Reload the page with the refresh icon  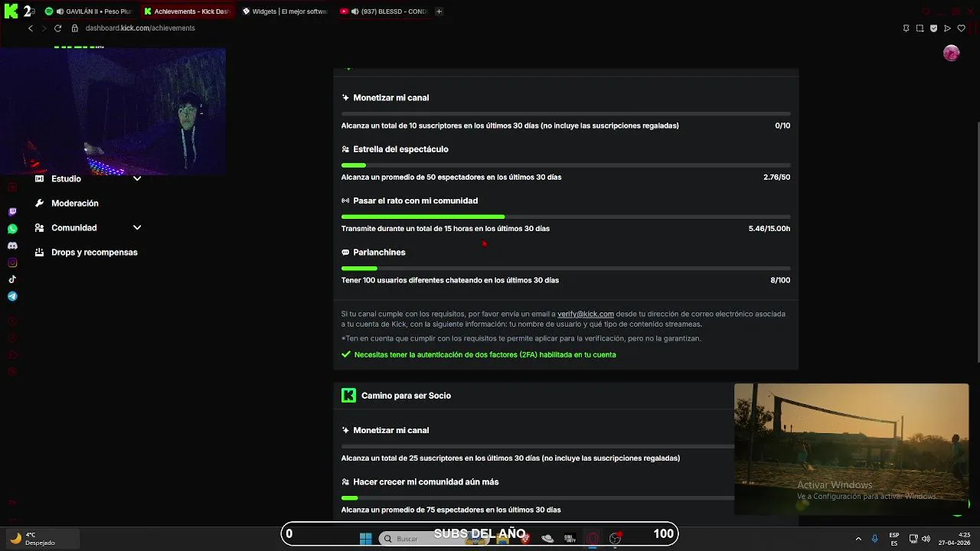[x=57, y=28]
